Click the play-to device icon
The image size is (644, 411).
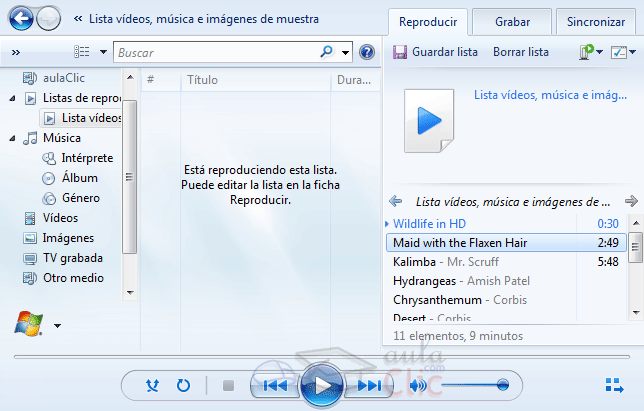586,52
